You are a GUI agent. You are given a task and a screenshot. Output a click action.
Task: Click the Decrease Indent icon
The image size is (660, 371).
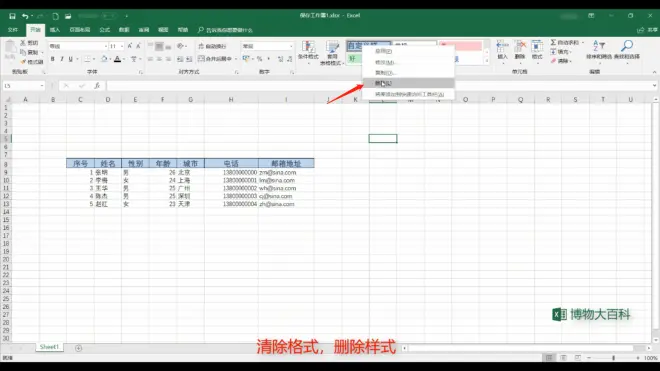coord(180,59)
